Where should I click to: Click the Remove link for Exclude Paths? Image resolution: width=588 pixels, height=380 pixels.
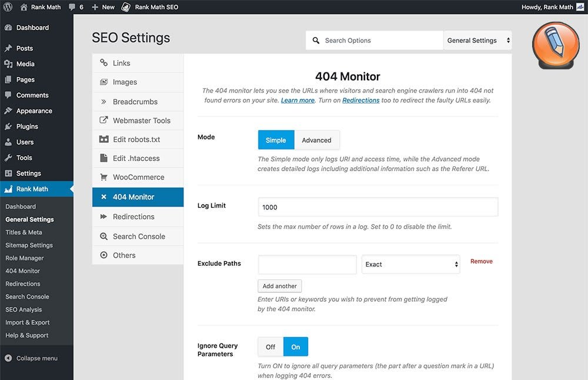482,261
